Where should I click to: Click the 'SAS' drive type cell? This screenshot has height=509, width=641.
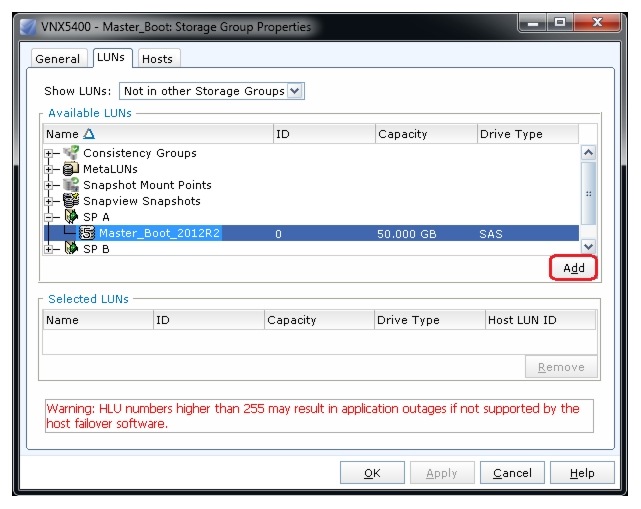click(x=491, y=233)
